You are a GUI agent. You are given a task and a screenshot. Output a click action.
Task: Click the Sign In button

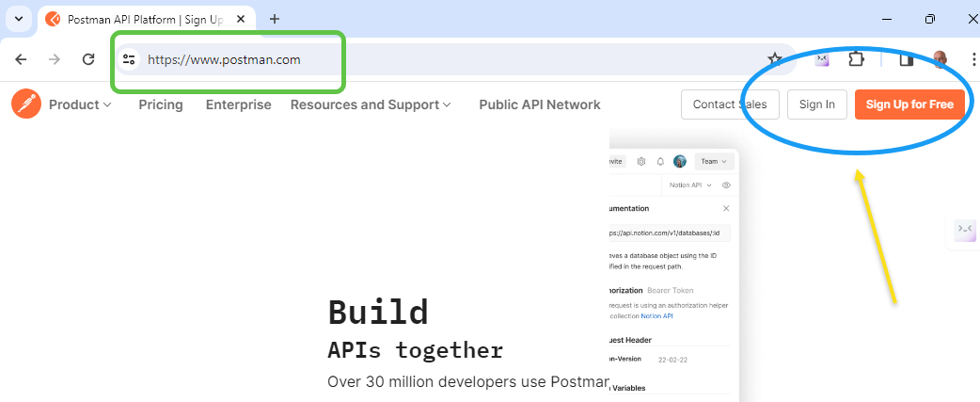click(x=817, y=105)
